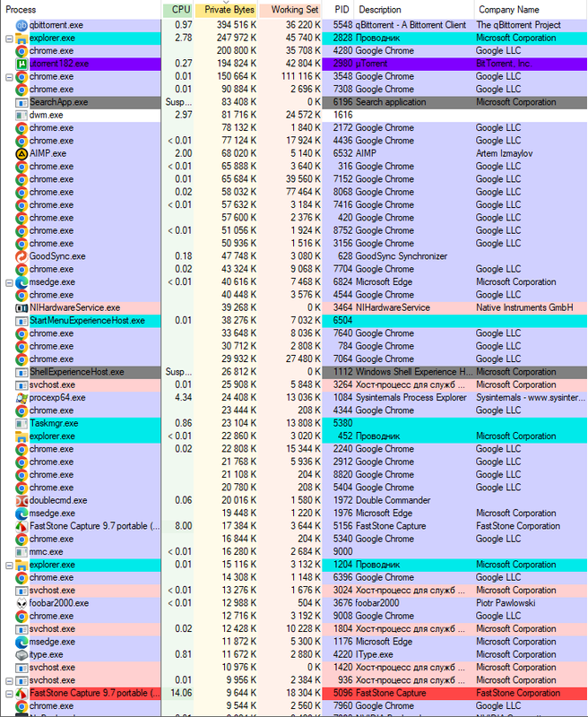Select procexp64.exe process name
588x717 pixels.
(x=57, y=397)
